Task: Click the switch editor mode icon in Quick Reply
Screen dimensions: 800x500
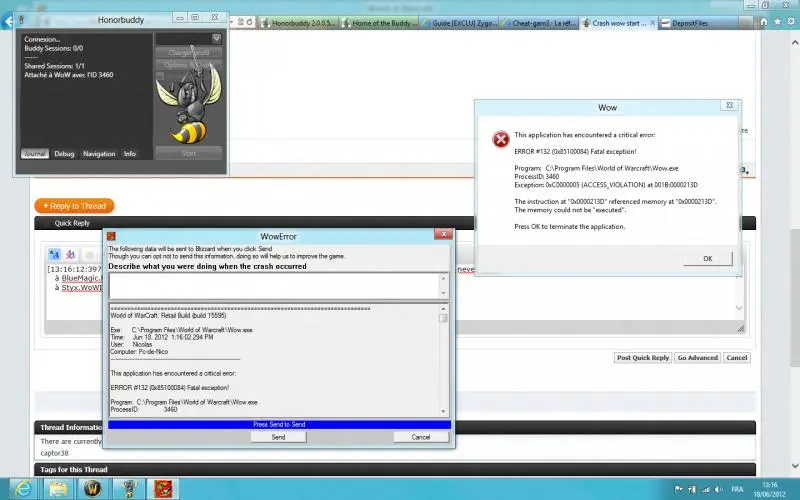Action: click(54, 254)
